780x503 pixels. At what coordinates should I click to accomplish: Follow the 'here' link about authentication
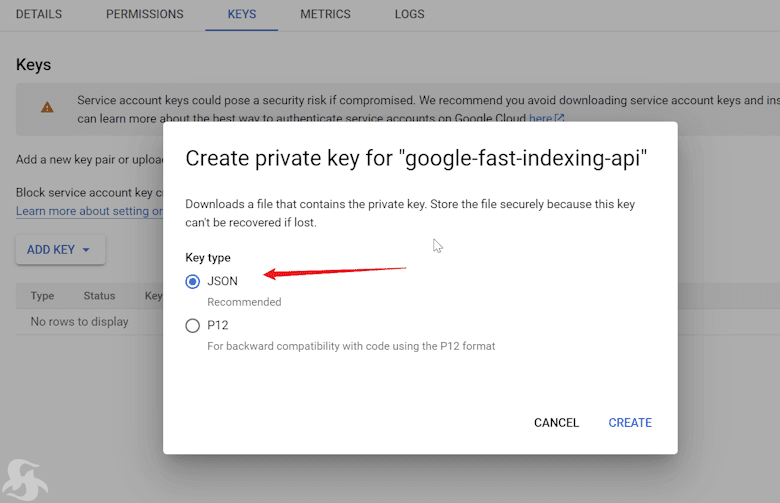(x=540, y=118)
